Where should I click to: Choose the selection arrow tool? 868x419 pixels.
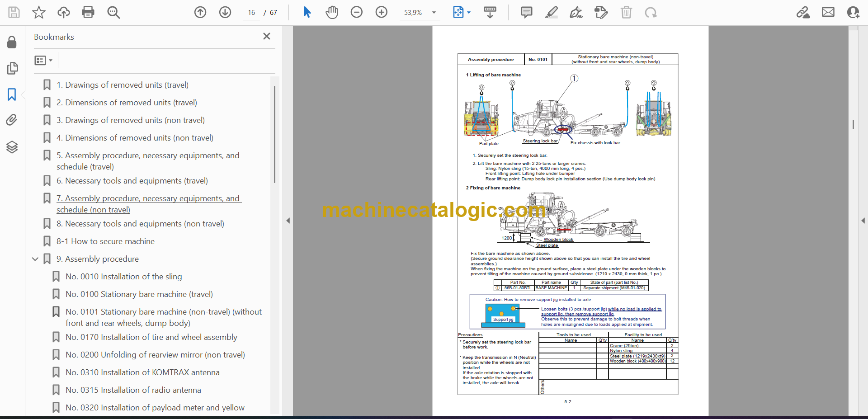(307, 12)
